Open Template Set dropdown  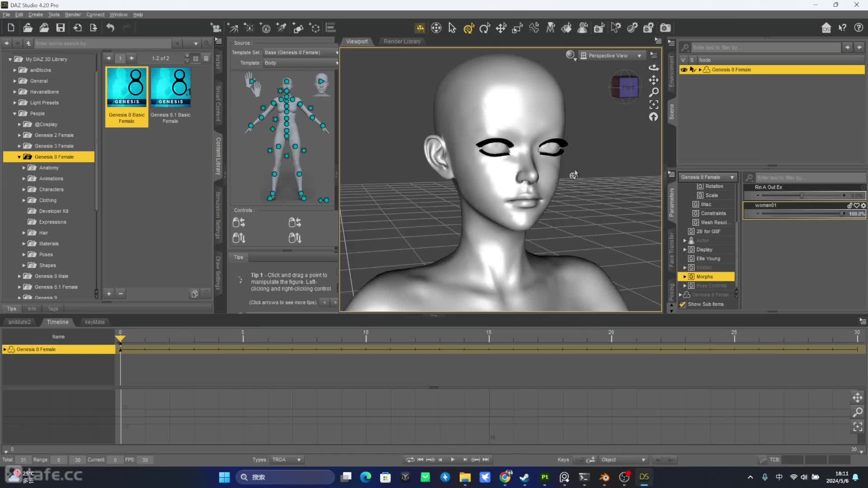[x=301, y=52]
